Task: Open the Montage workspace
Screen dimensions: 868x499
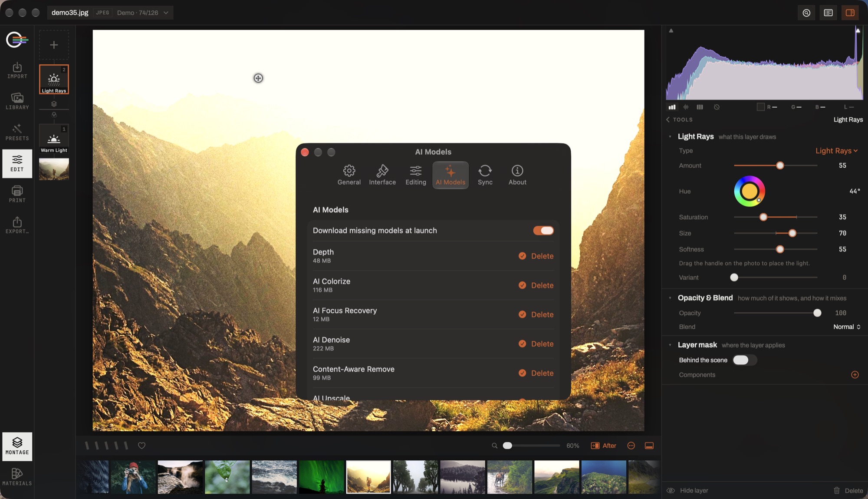Action: 17,446
